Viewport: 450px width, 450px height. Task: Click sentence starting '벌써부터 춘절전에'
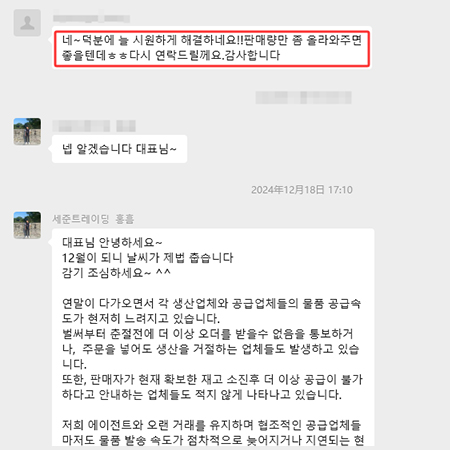click(x=211, y=349)
